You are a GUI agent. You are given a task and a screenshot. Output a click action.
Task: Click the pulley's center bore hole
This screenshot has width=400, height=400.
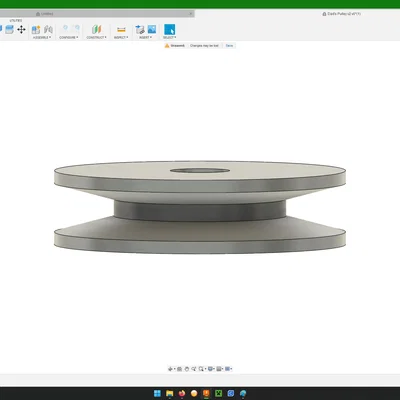point(200,171)
